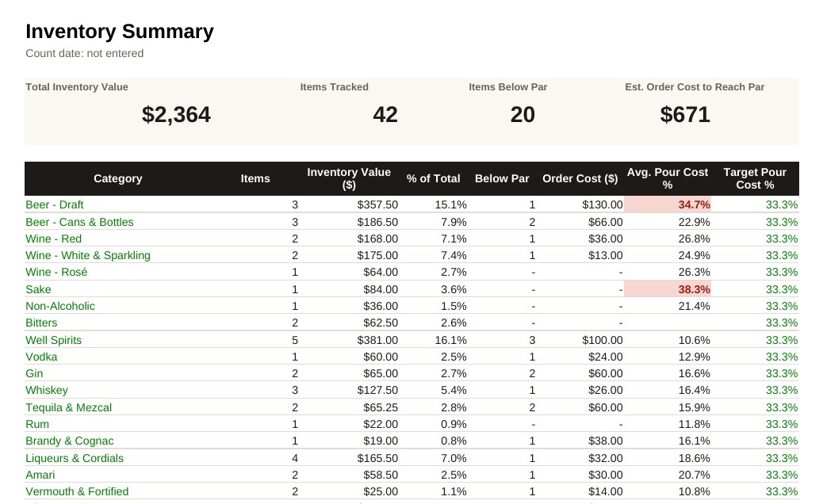Viewport: 823px width, 504px height.
Task: Select the Est. Order Cost to Reach Par label
Action: [695, 87]
